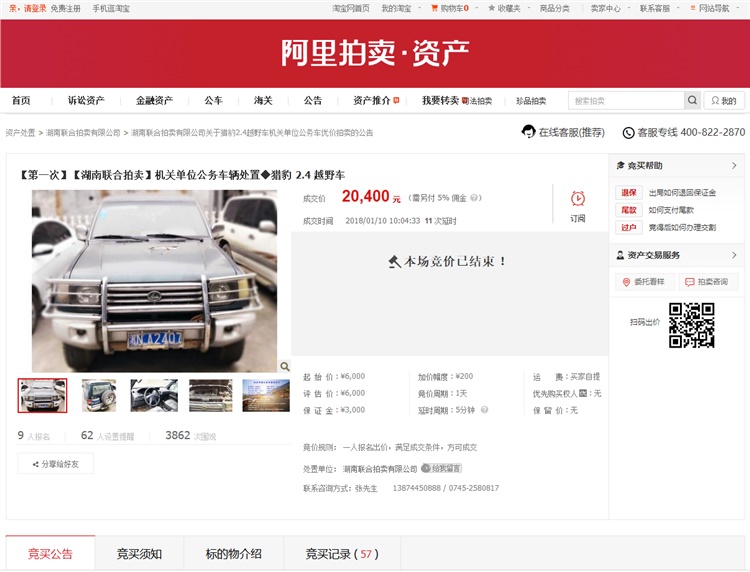The width and height of the screenshot is (750, 572).
Task: Open 诉讼资产 navigation item
Action: 86,100
